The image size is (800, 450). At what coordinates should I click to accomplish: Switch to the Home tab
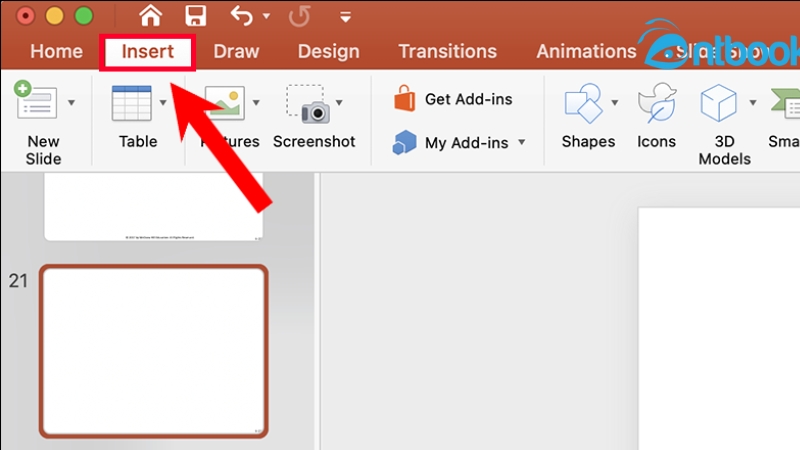pos(56,51)
